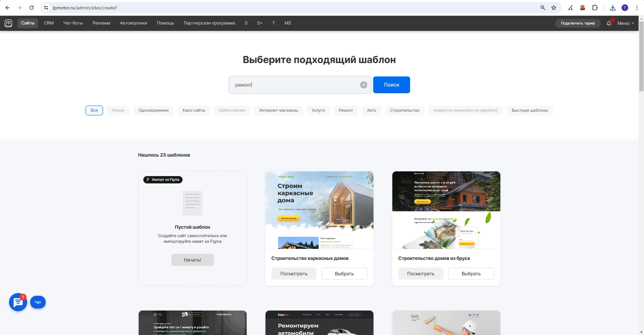Reload the page
The height and width of the screenshot is (335, 644).
[x=32, y=8]
